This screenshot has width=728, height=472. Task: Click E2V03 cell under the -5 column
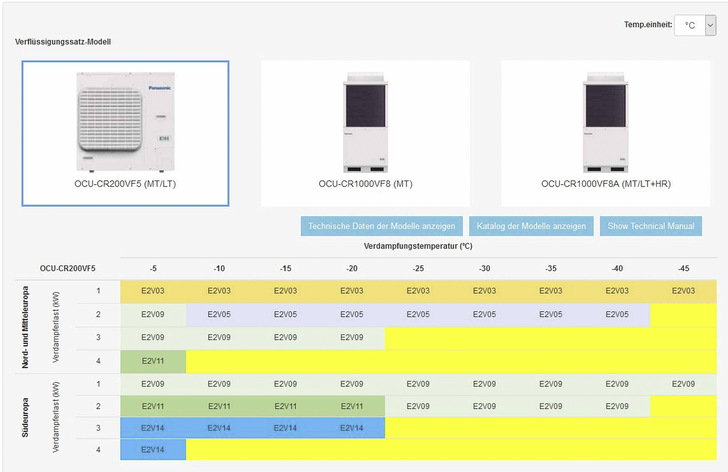[x=153, y=291]
